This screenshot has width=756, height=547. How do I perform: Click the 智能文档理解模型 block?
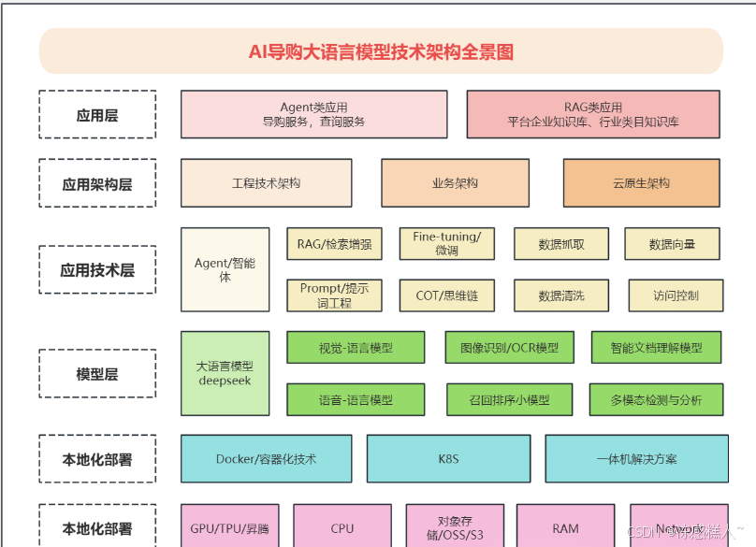(x=656, y=347)
